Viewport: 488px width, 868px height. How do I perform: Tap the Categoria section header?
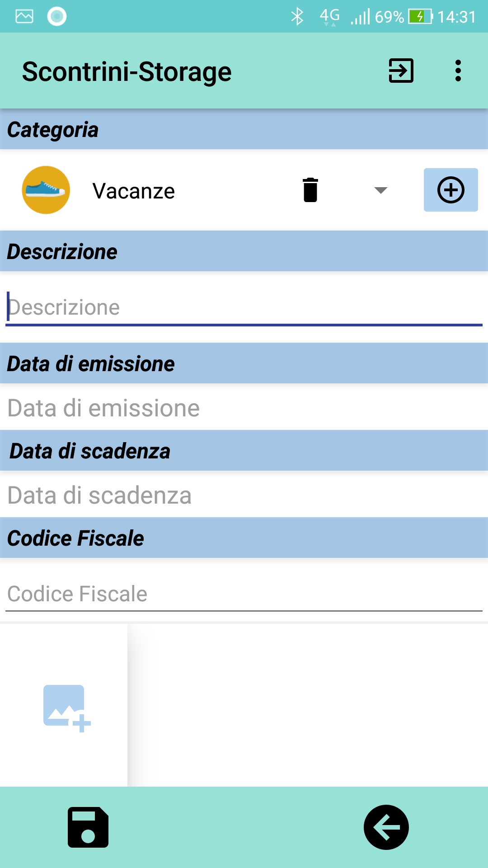click(244, 130)
